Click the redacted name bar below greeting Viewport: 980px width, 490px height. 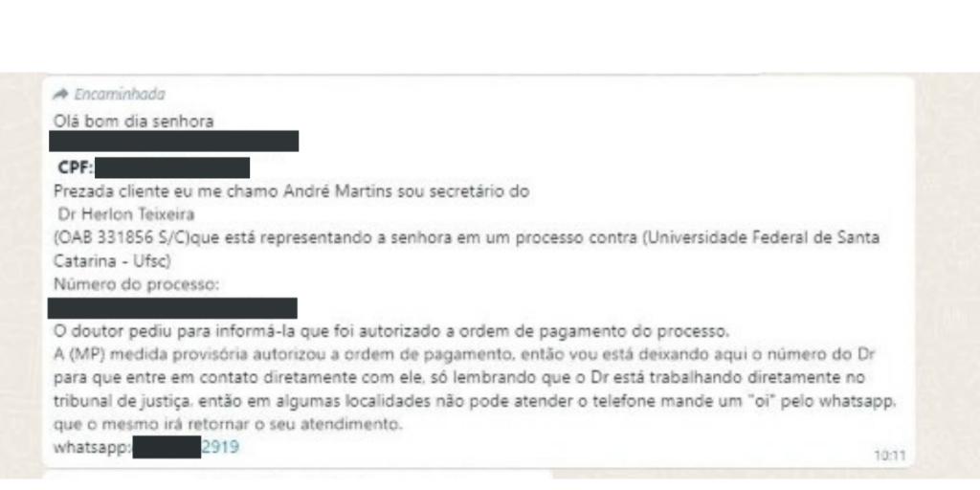point(174,142)
